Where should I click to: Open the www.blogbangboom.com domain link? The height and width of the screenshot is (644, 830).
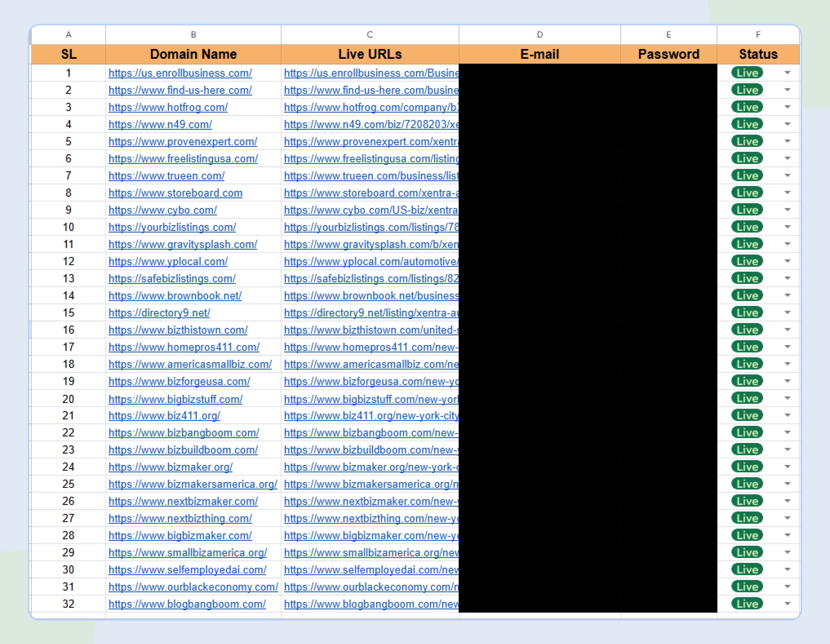(x=187, y=604)
